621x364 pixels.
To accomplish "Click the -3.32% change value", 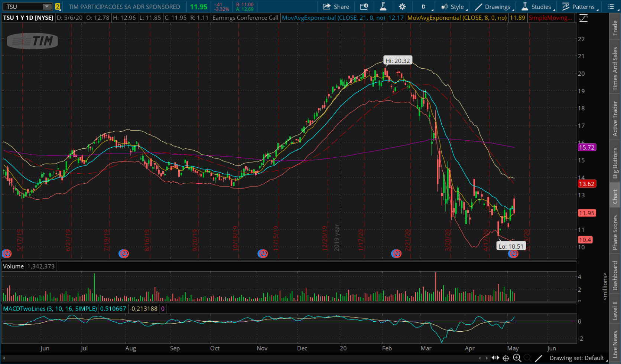I will click(222, 9).
